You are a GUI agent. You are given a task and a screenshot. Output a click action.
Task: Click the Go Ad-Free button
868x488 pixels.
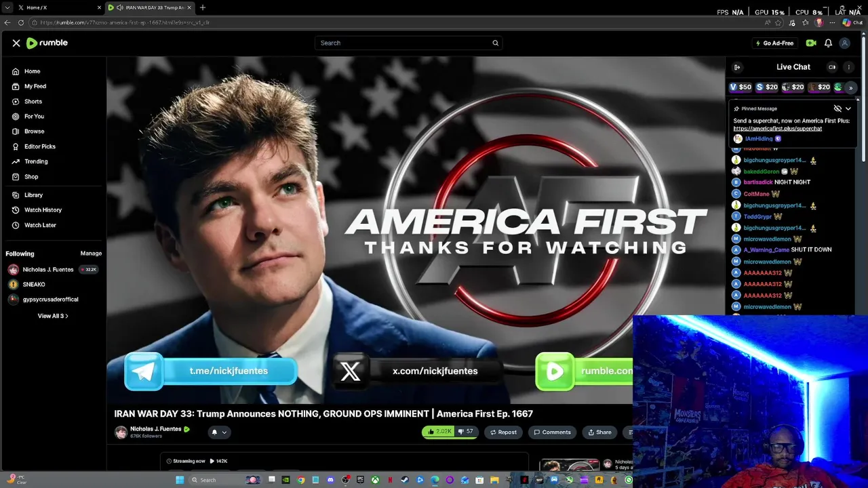tap(774, 43)
